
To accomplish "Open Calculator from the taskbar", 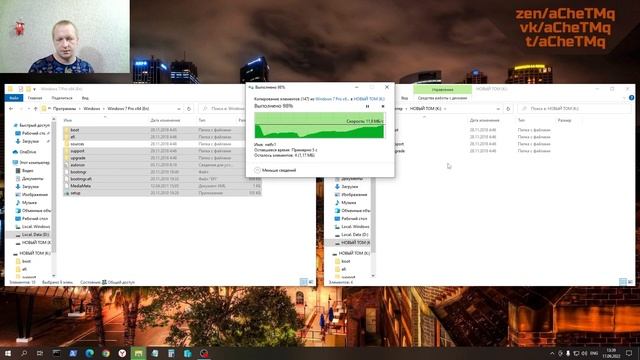I will 171,353.
